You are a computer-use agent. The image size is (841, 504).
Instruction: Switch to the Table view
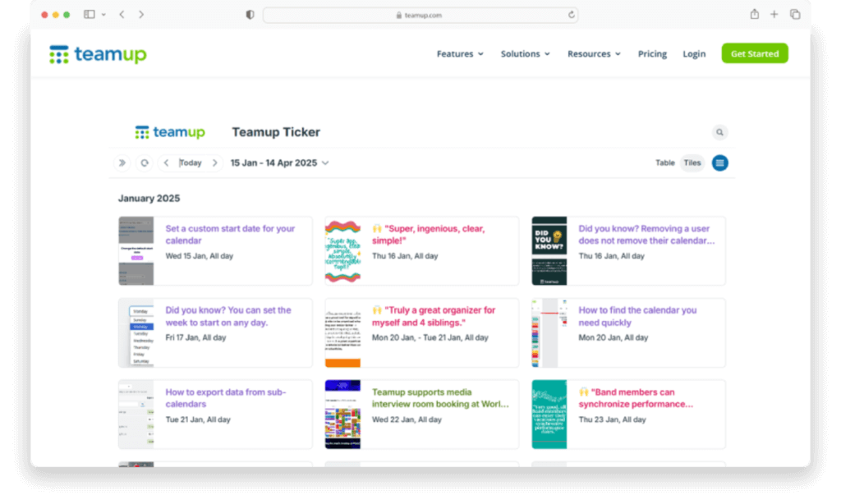(665, 163)
